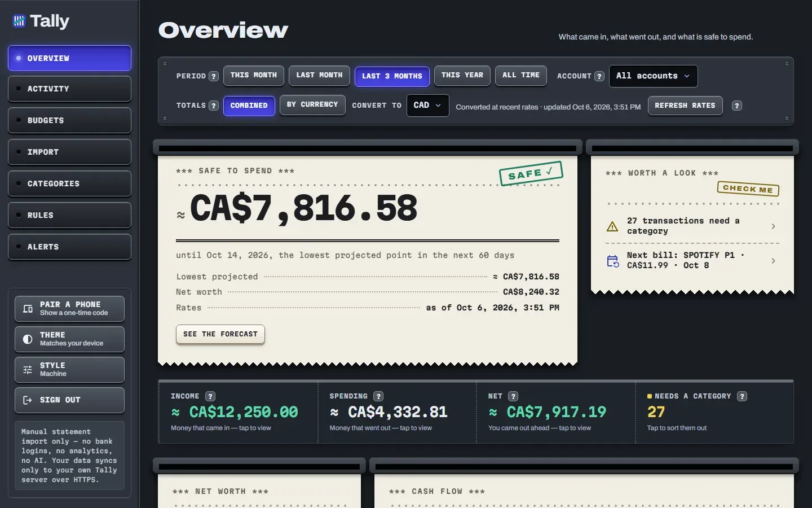The image size is (812, 508).
Task: Go to Overview in the sidebar
Action: (69, 58)
